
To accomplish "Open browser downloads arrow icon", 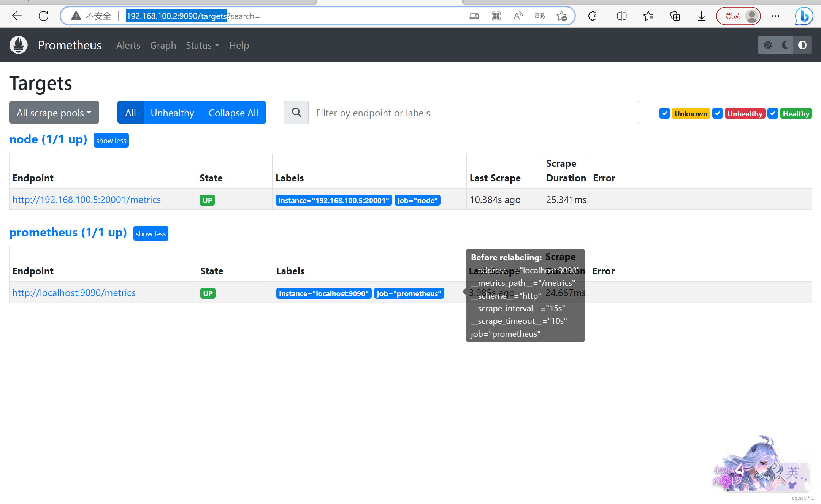I will coord(701,16).
